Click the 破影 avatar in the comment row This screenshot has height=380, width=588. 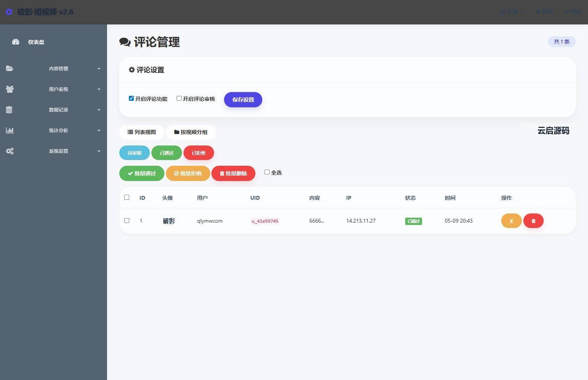click(x=169, y=221)
